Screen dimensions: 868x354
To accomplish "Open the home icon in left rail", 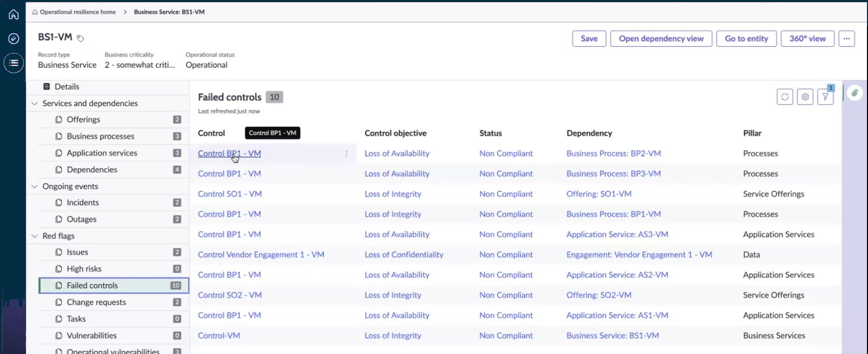I will (x=13, y=15).
